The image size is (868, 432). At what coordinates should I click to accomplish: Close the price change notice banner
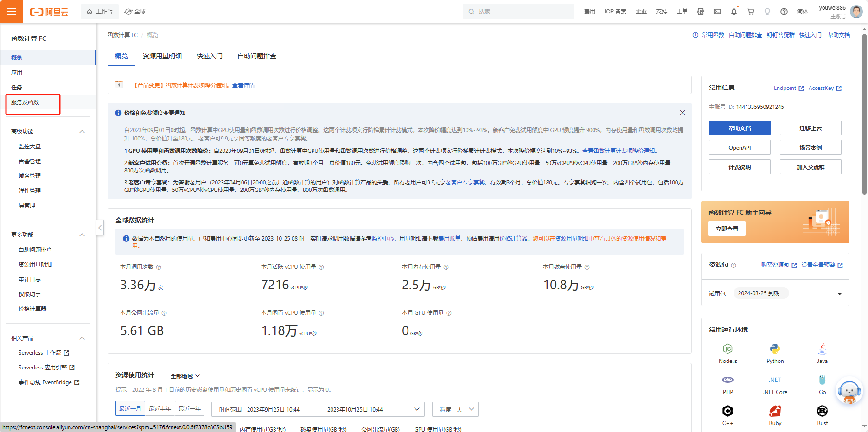(683, 113)
